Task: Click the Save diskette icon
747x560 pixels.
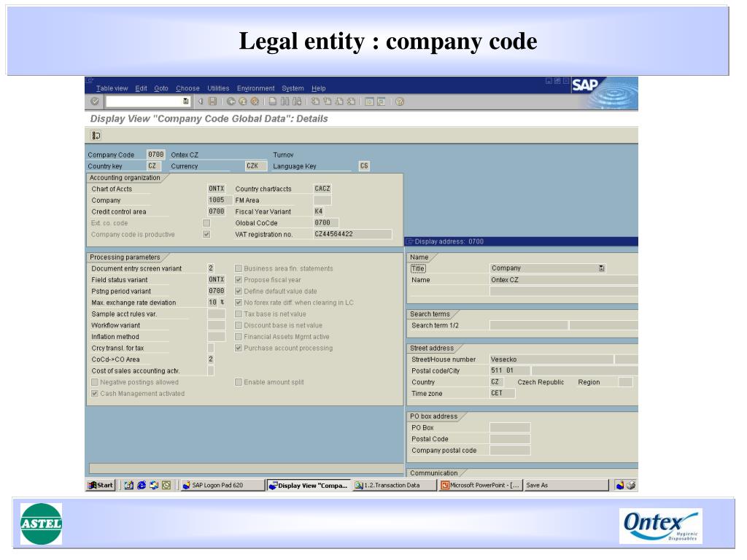Action: [213, 101]
